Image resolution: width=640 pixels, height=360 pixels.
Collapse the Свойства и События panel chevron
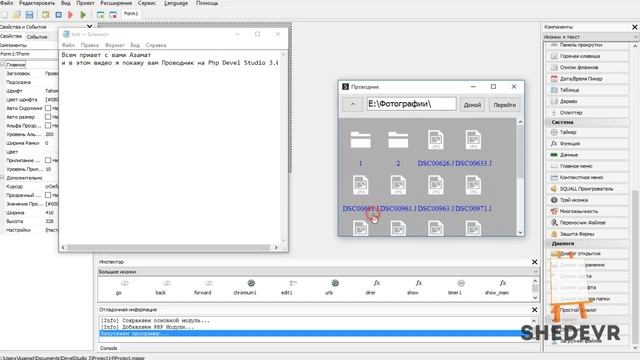click(89, 27)
